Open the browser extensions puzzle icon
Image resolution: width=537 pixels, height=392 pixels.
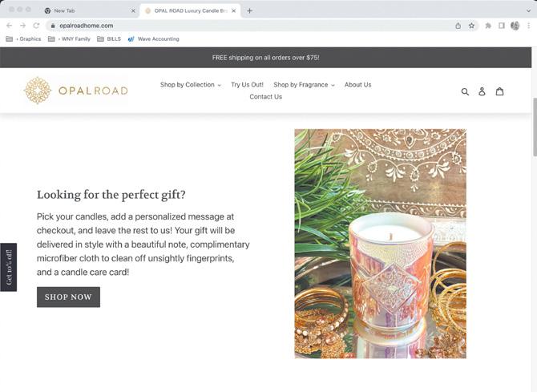pos(488,26)
